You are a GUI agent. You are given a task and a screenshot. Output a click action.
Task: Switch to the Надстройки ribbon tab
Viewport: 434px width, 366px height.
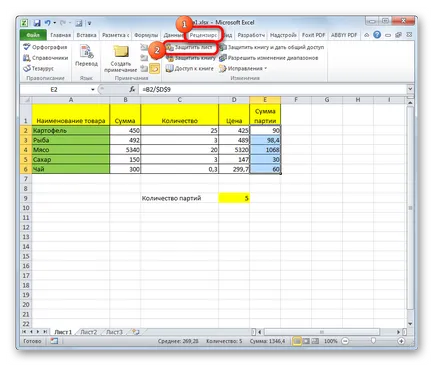tap(283, 35)
